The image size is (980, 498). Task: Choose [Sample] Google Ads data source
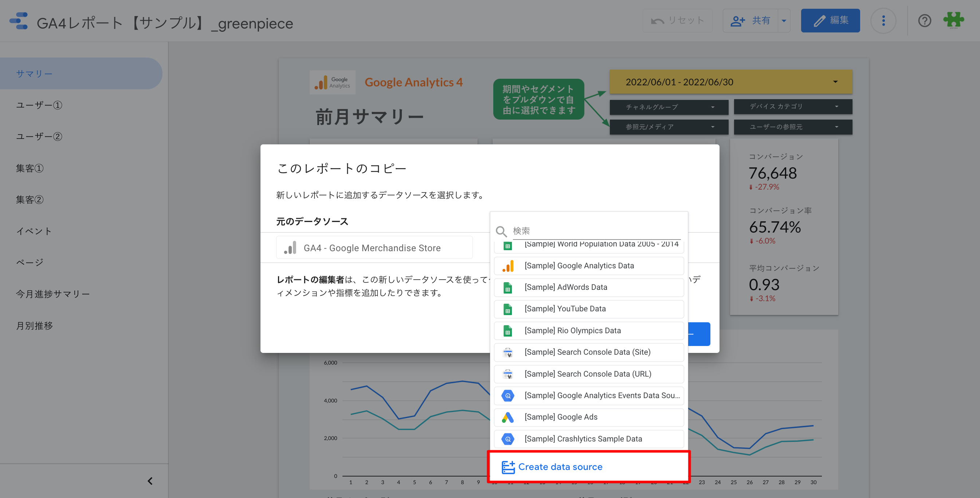(588, 417)
